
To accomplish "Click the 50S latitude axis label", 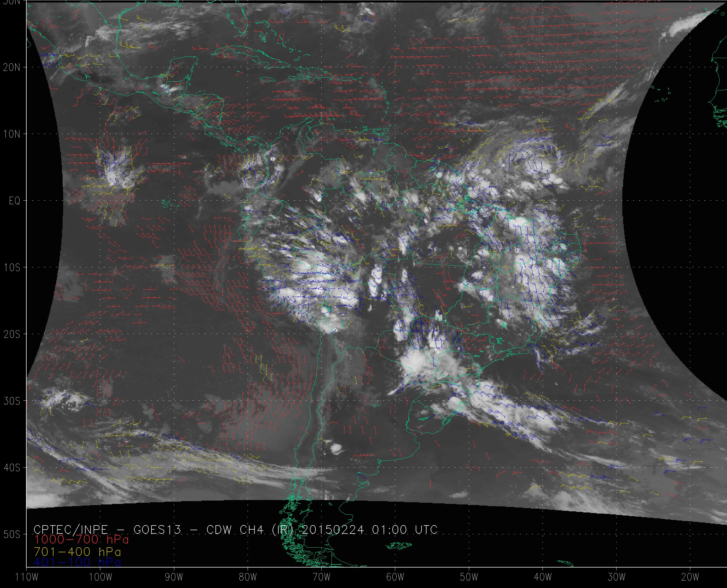I will coord(12,535).
